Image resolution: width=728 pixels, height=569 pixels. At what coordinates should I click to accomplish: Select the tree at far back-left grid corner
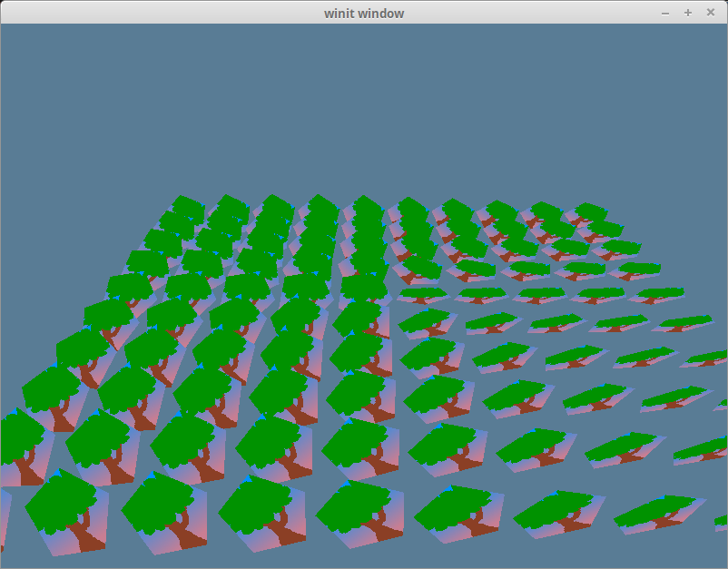(x=186, y=209)
